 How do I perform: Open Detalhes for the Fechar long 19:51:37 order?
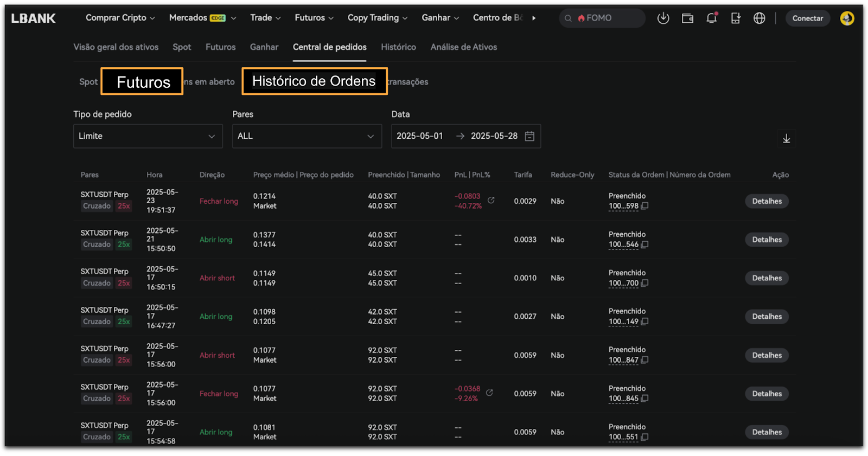[767, 201]
